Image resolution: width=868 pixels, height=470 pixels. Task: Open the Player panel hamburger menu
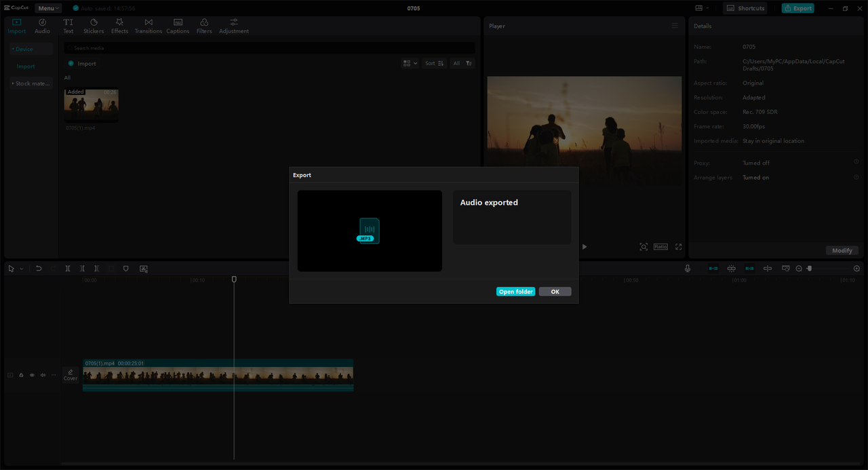tap(675, 26)
